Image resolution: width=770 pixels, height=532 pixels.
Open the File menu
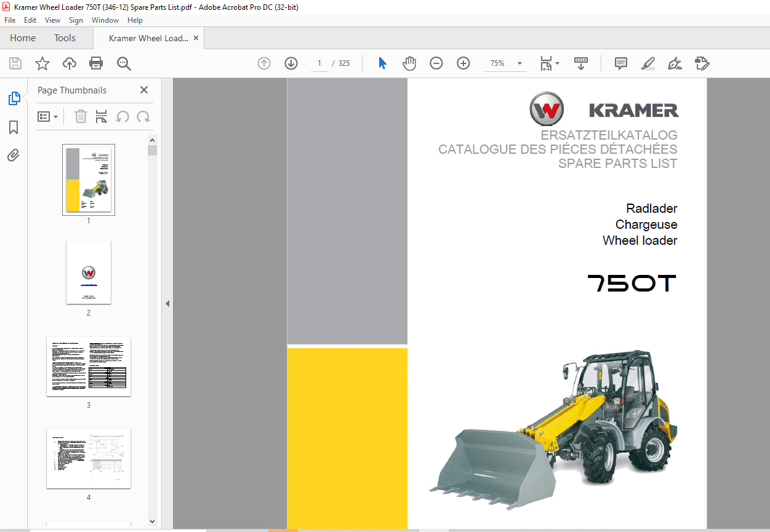click(x=10, y=20)
